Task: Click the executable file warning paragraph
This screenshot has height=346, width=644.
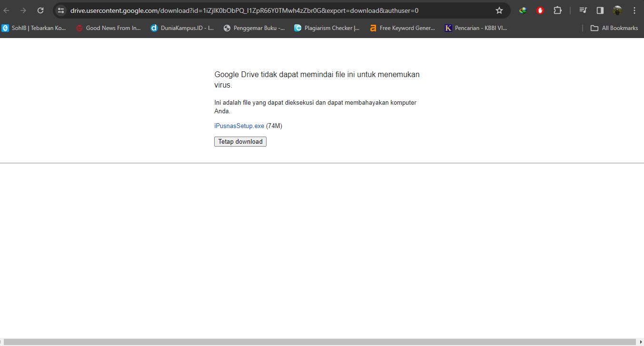Action: [x=315, y=107]
